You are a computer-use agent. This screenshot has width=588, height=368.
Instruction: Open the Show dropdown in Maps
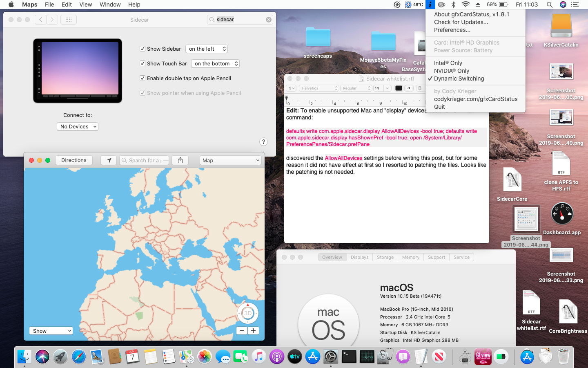tap(51, 331)
